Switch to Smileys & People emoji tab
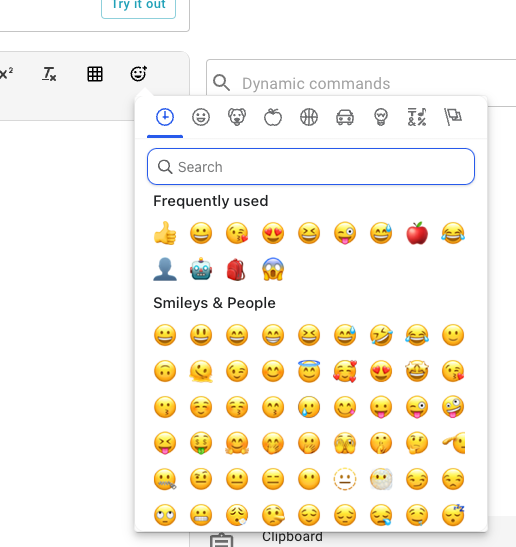 click(x=201, y=117)
